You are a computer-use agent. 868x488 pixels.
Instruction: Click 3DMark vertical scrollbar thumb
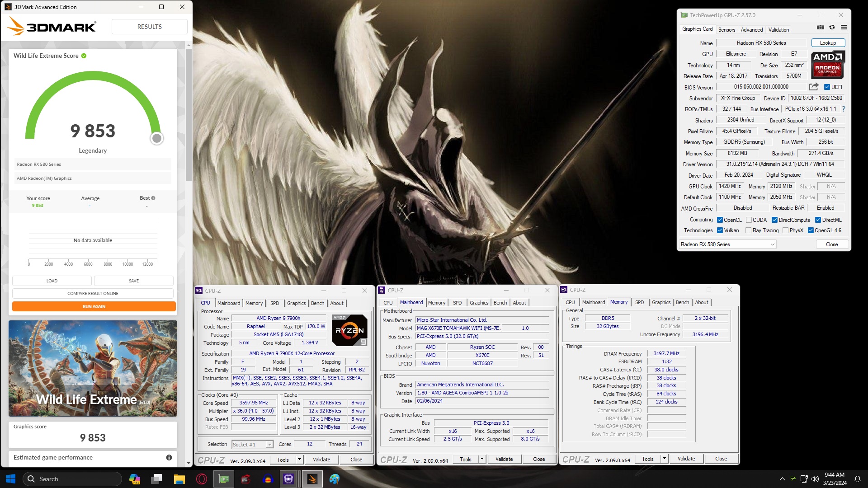point(189,115)
